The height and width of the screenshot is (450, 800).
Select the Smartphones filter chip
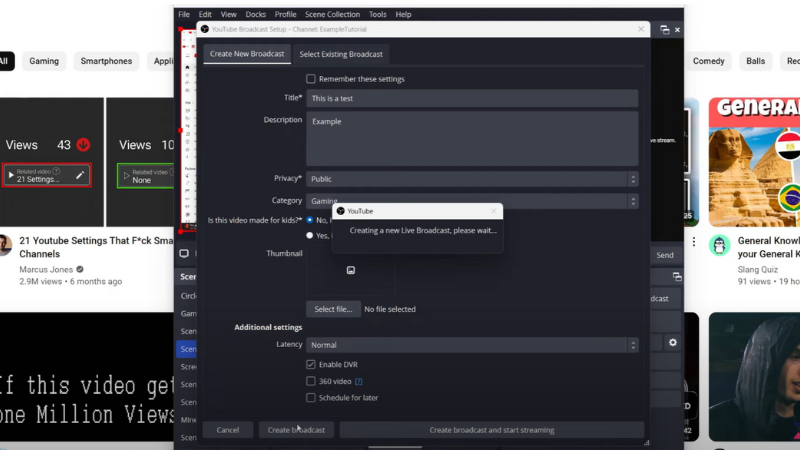pos(106,61)
